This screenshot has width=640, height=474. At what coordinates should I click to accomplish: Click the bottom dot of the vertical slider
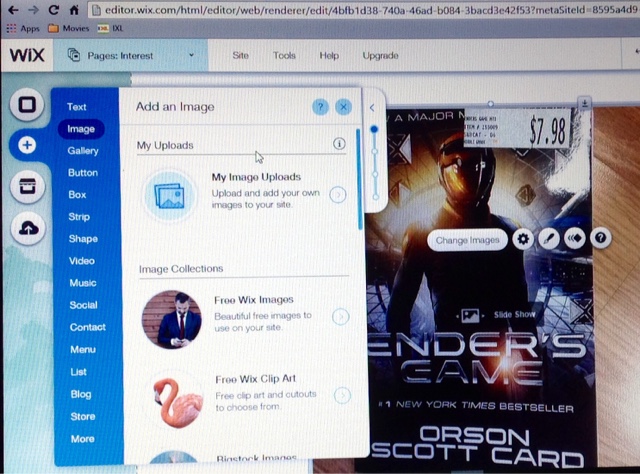coord(376,197)
